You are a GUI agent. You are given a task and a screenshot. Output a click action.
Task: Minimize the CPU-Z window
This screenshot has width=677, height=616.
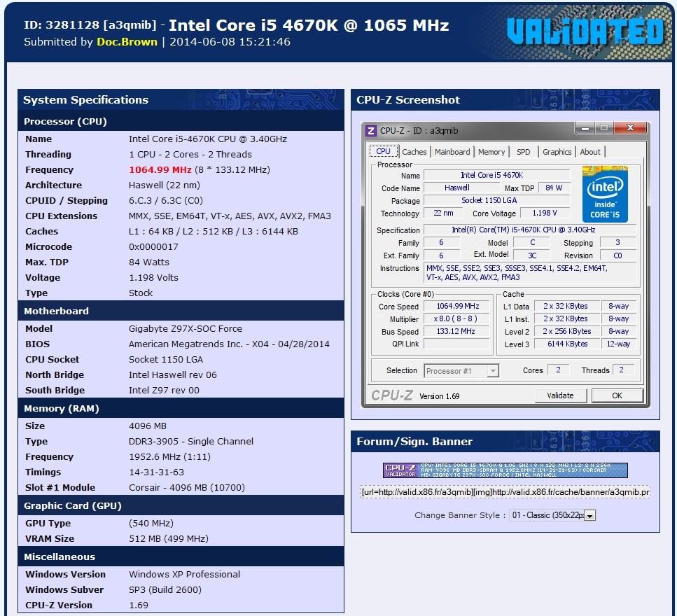pyautogui.click(x=585, y=128)
